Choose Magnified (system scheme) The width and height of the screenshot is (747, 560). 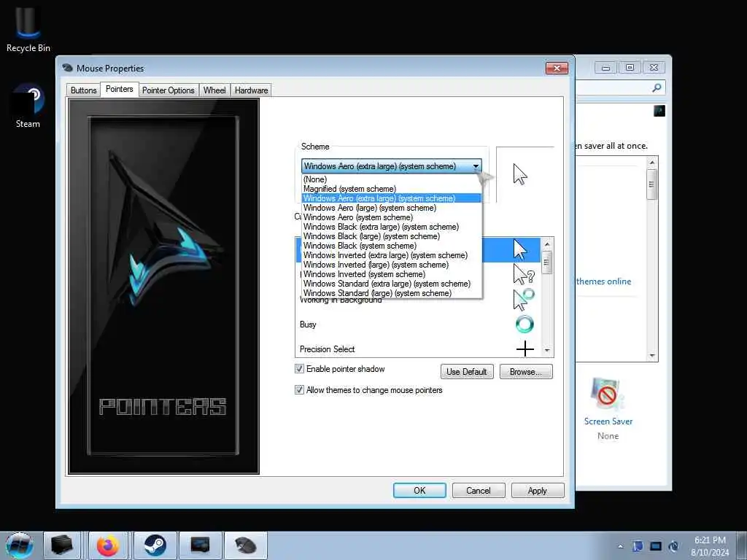392,189
